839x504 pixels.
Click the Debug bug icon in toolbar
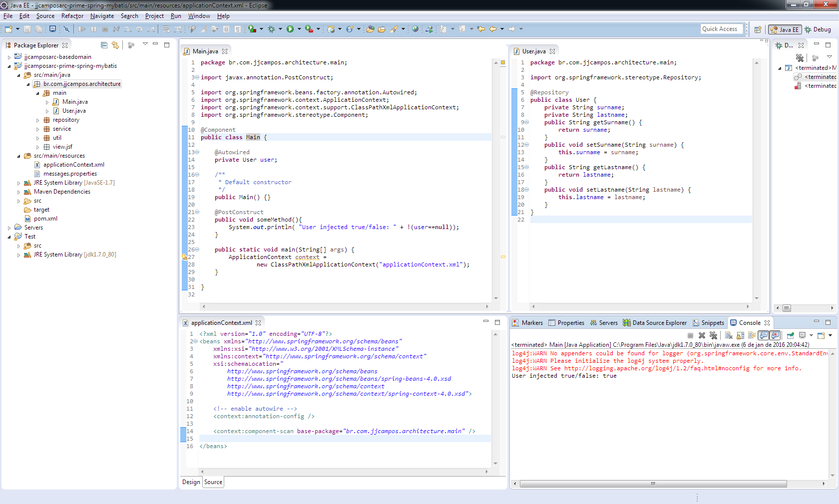pyautogui.click(x=272, y=29)
